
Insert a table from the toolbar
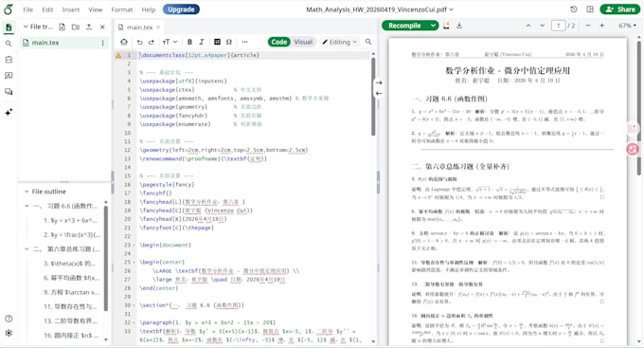[217, 42]
